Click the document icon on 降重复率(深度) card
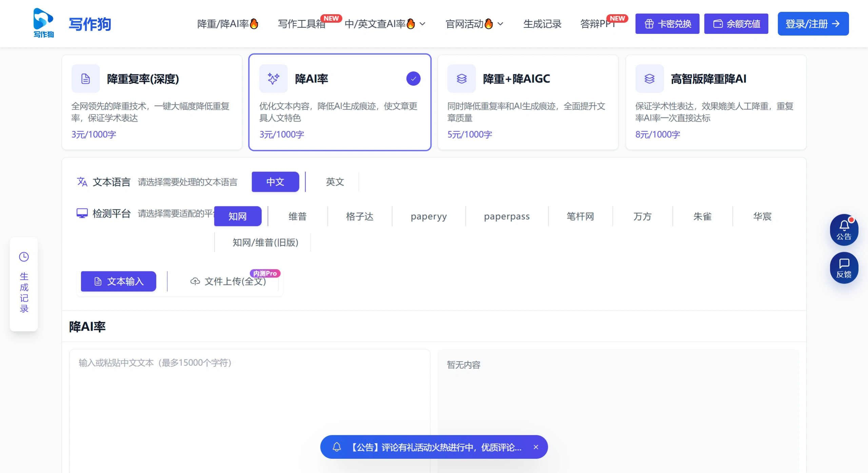The image size is (868, 473). [85, 79]
